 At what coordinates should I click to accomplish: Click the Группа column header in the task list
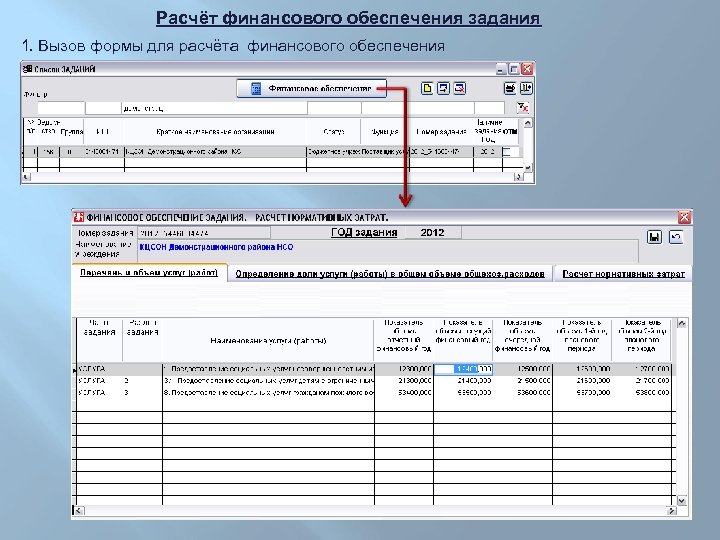pos(72,132)
